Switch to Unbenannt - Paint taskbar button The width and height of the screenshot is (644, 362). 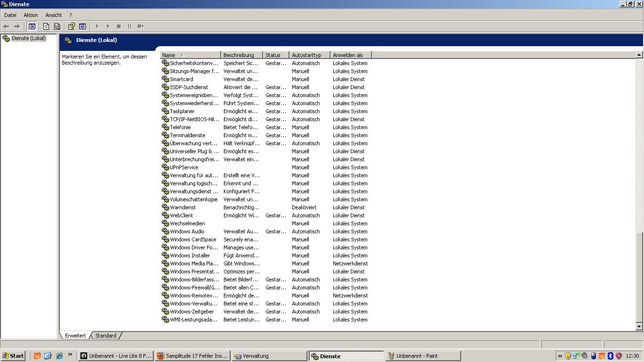point(423,356)
